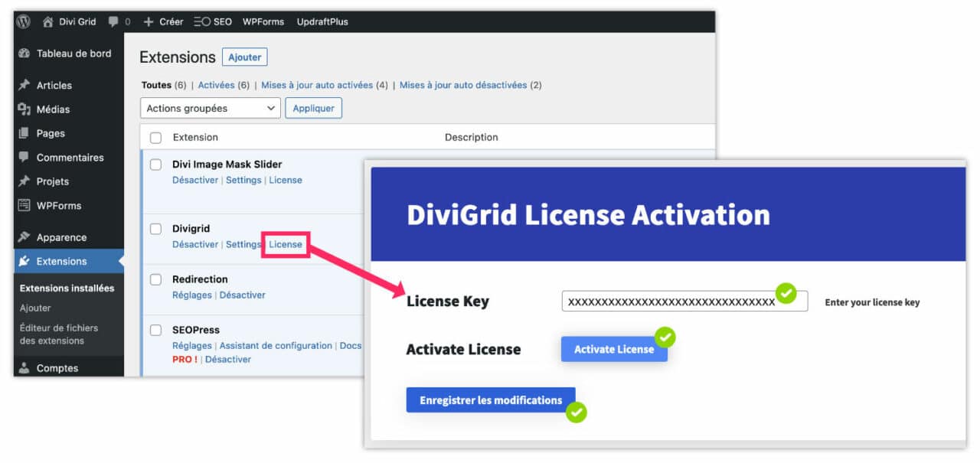
Task: Check the SEOPress plugin checkbox
Action: [x=155, y=329]
